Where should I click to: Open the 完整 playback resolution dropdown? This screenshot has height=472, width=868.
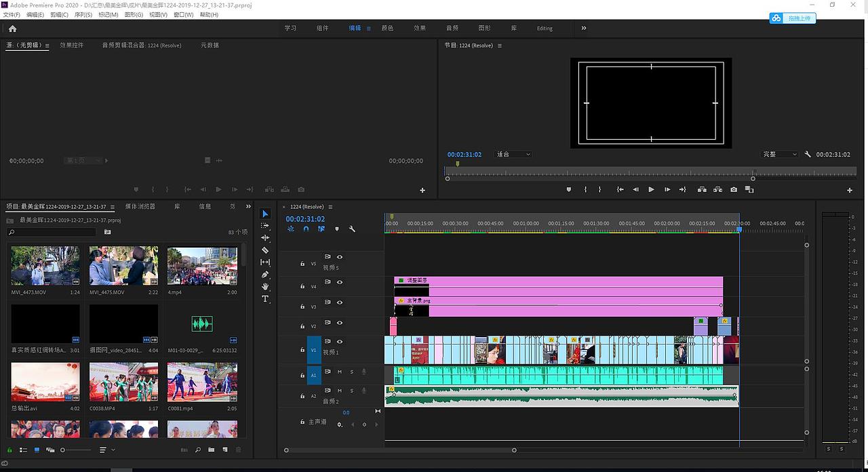(x=781, y=155)
